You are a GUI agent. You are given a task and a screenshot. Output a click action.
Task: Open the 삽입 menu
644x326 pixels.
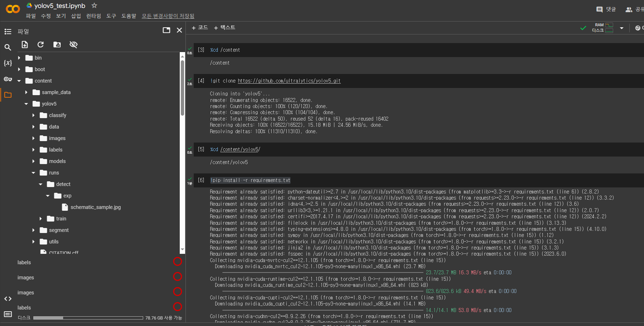coord(76,16)
